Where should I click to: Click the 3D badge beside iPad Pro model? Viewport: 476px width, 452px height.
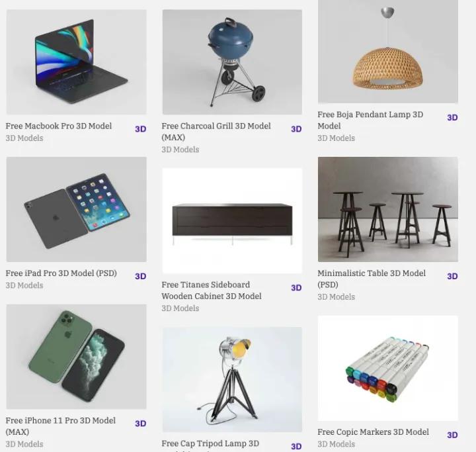point(141,276)
